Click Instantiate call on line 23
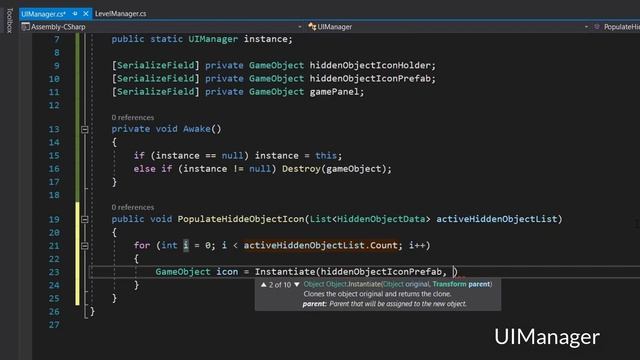The width and height of the screenshot is (640, 360). tap(285, 272)
